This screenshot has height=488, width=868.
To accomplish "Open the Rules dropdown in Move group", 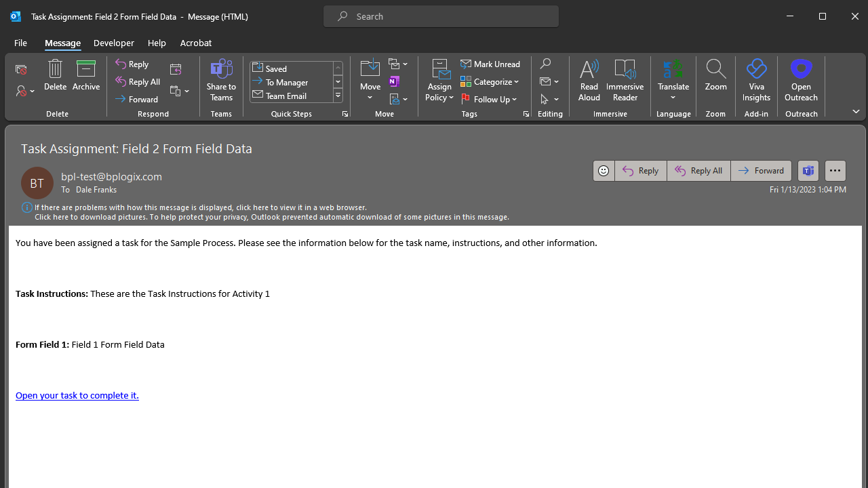I will click(398, 64).
